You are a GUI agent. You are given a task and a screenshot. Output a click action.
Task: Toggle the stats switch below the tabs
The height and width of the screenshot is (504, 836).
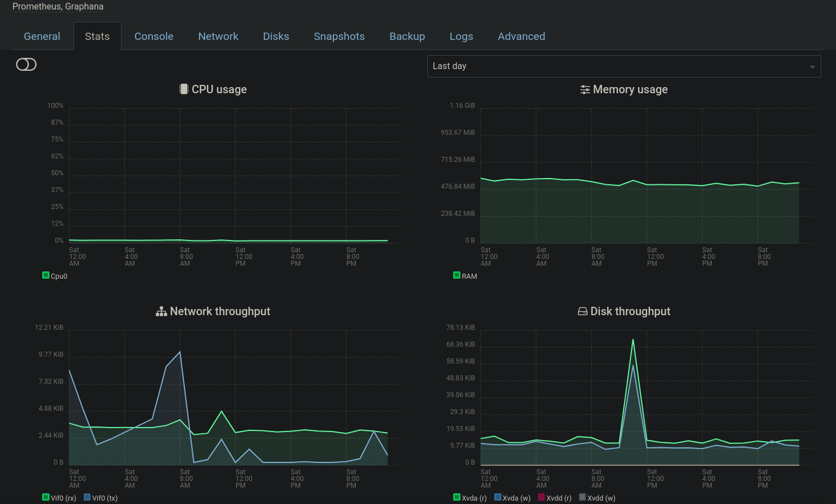(x=26, y=65)
